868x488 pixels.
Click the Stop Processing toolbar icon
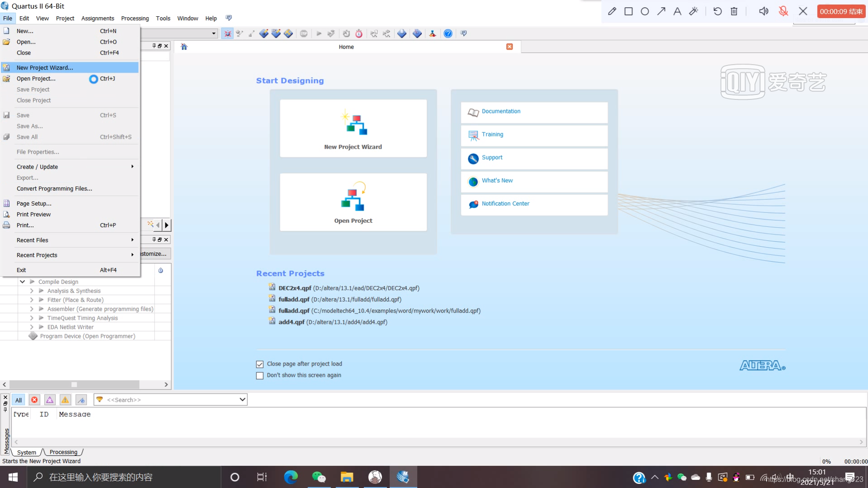[304, 33]
